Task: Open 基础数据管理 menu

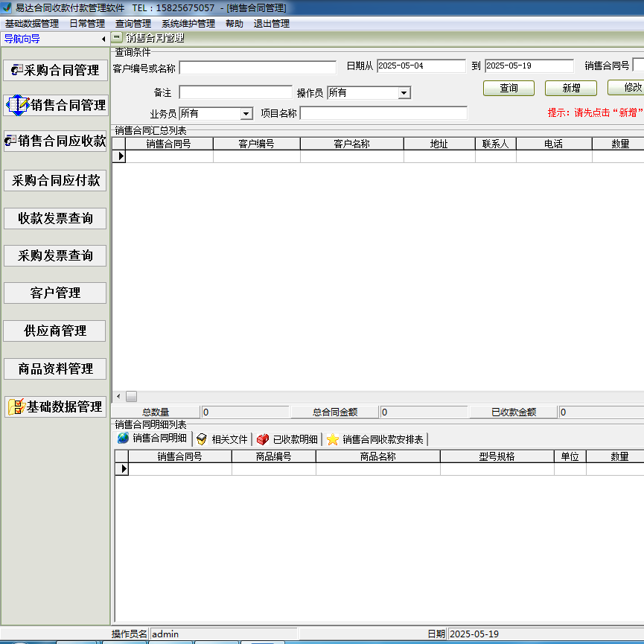Action: 32,24
